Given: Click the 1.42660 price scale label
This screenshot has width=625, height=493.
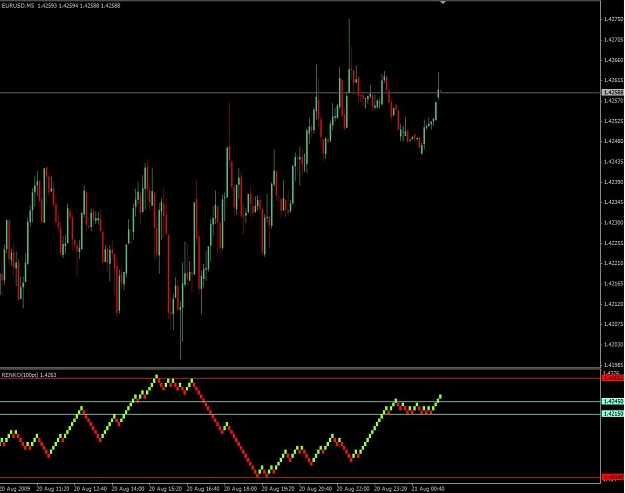Looking at the screenshot, I should click(613, 60).
